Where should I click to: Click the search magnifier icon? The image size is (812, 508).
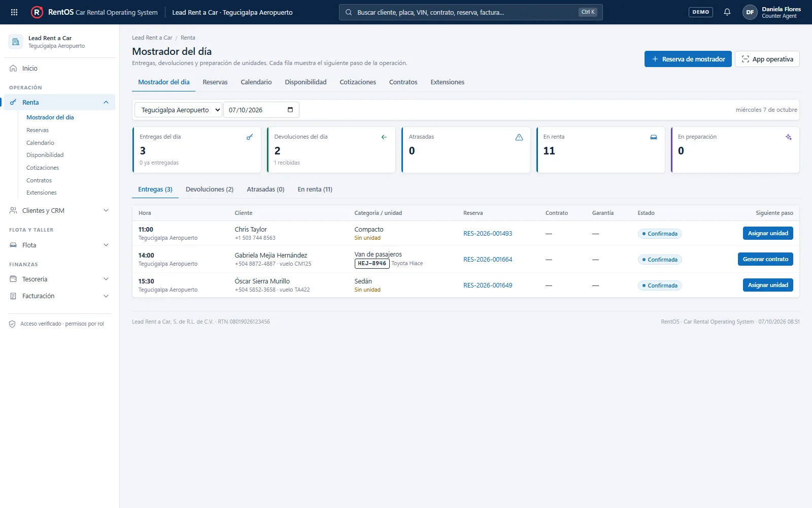click(349, 12)
